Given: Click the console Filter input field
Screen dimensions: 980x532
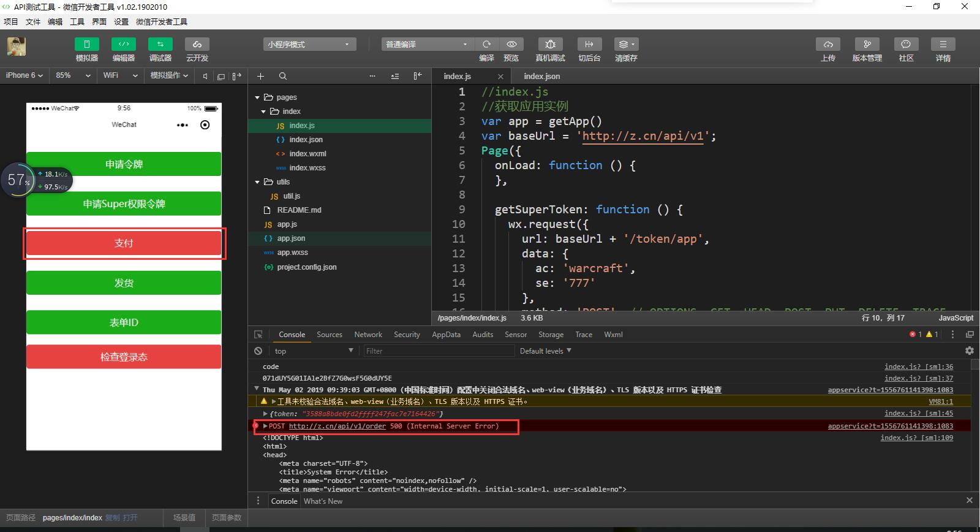Looking at the screenshot, I should coord(438,351).
